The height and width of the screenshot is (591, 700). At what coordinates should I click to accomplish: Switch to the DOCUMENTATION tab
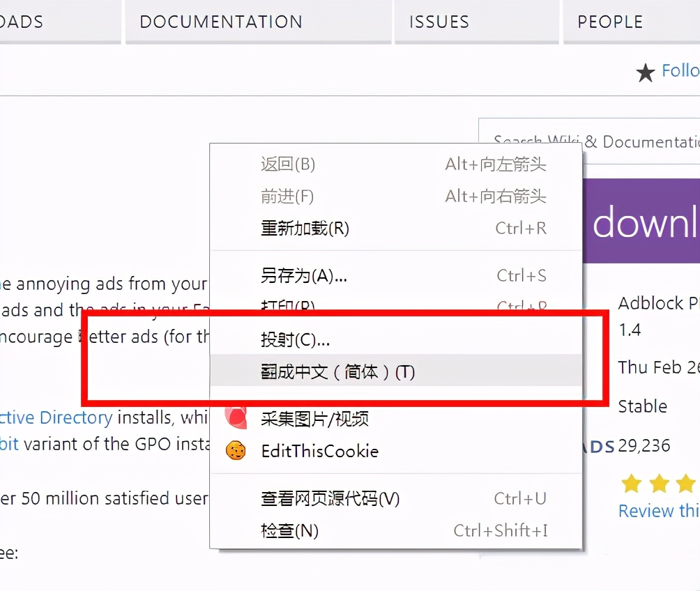[x=220, y=22]
